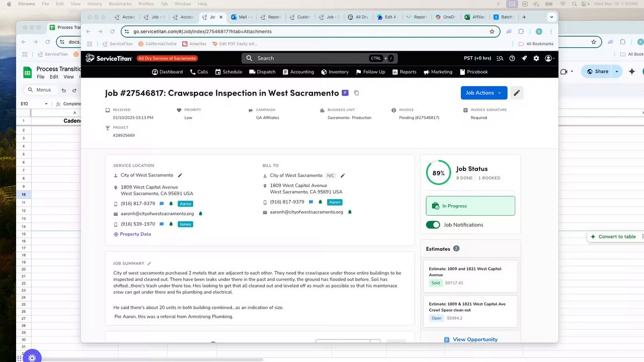Viewport: 644px width, 362px height.
Task: Toggle Job Notifications switch
Action: 433,225
